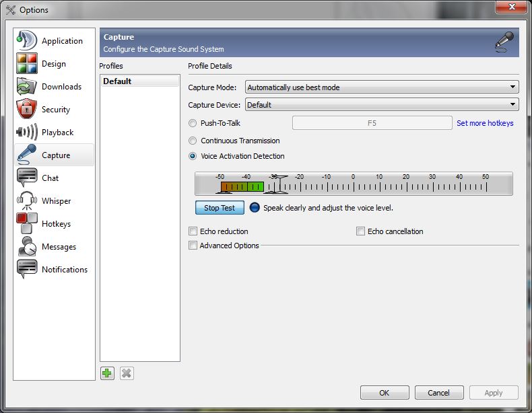Choose Voice Activation Detection radio button
Screen dimensions: 532x413
click(193, 156)
